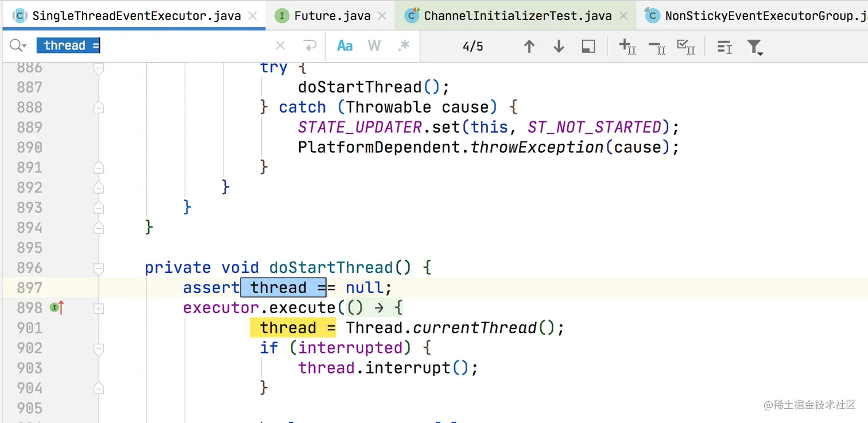Toggle multi-line search mode icon

tap(725, 47)
